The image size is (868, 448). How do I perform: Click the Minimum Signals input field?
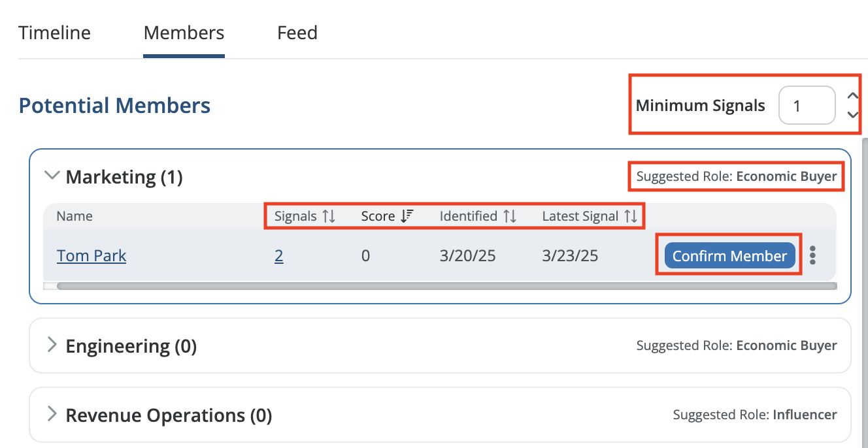[806, 106]
